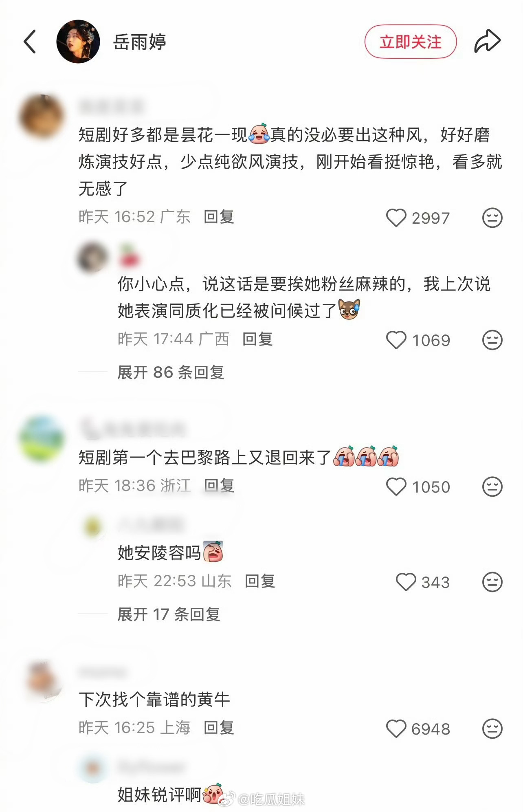Viewport: 523px width, 812px height.
Task: Tap dislike face icon next to 343
Action: pos(492,582)
